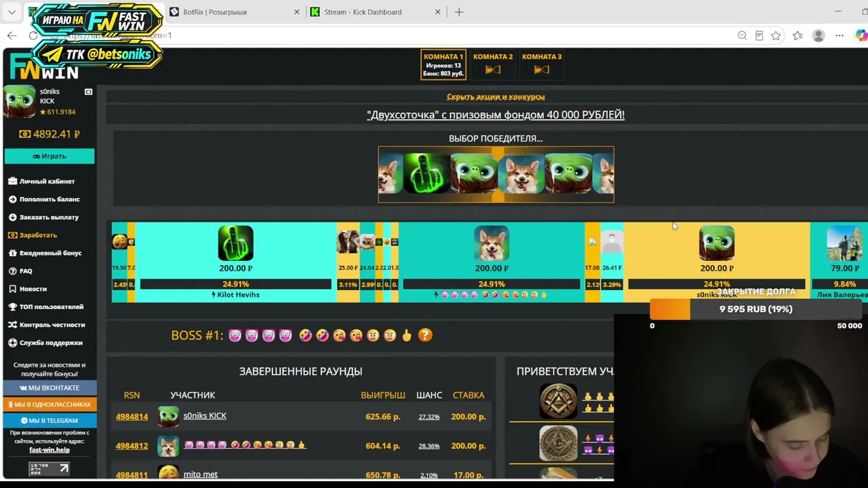Open mito met profile link
868x488 pixels.
pos(201,474)
